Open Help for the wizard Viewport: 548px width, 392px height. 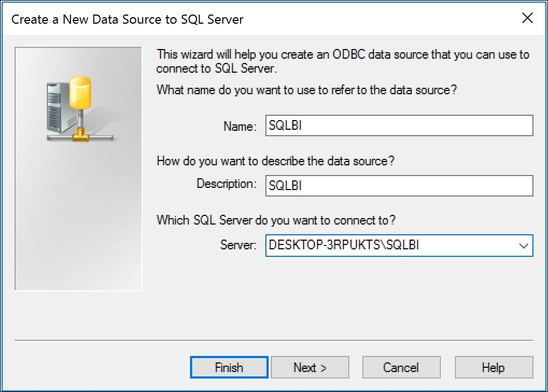(494, 367)
